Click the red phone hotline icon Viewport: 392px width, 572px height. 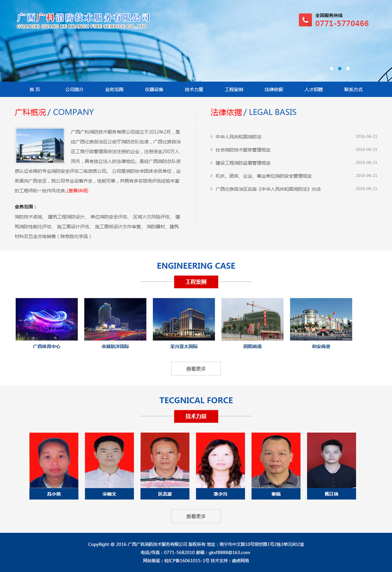coord(305,20)
